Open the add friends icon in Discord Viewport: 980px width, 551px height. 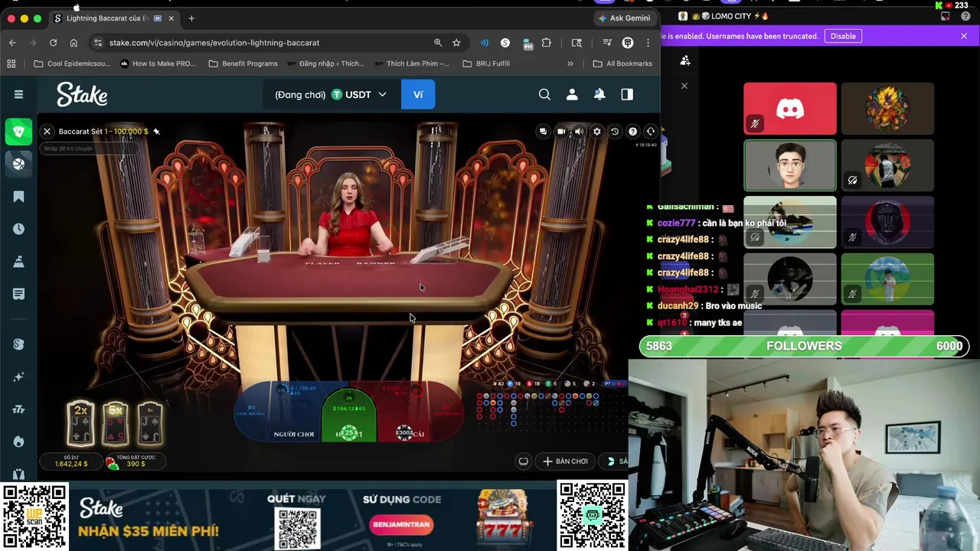tap(685, 60)
